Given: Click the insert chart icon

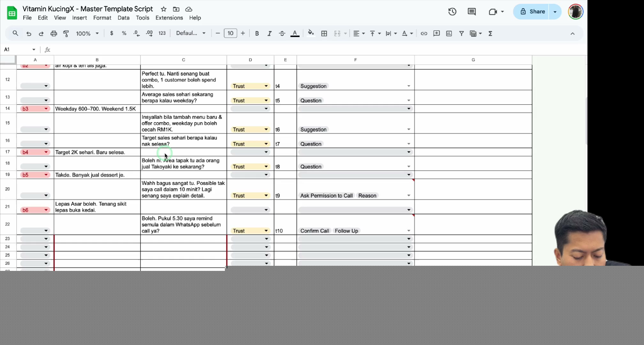Looking at the screenshot, I should pos(449,33).
